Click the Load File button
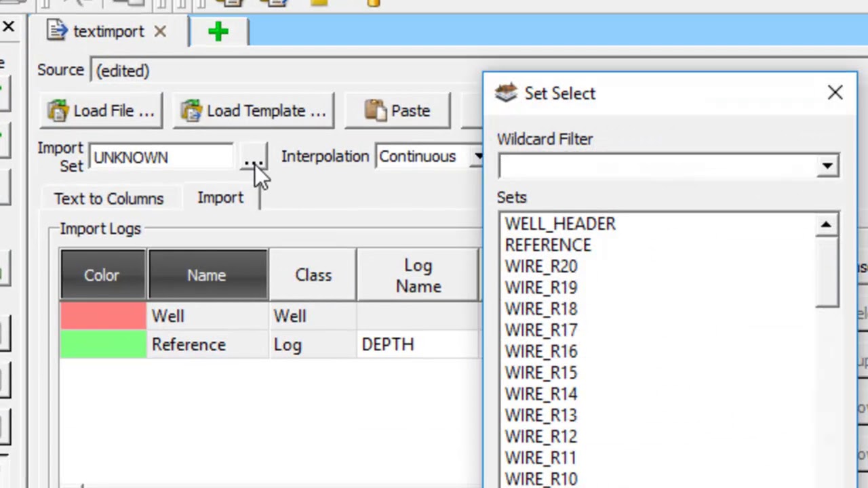Screen dimensions: 868x488 [100, 110]
